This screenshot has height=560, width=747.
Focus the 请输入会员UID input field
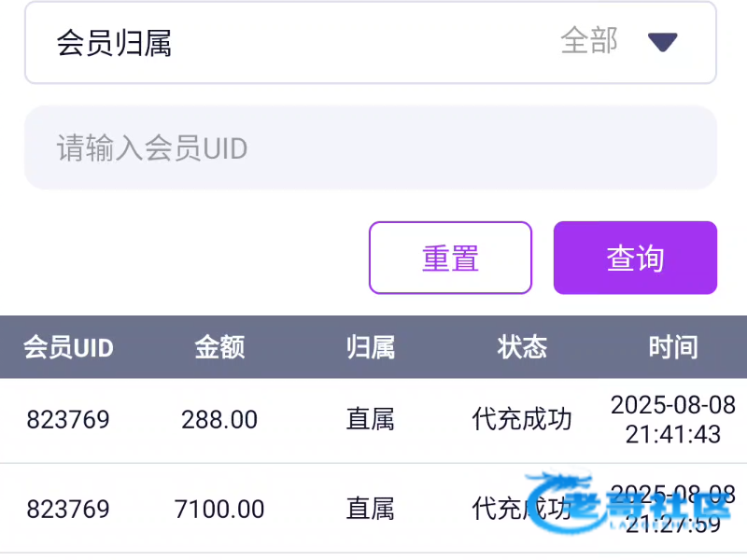click(370, 147)
